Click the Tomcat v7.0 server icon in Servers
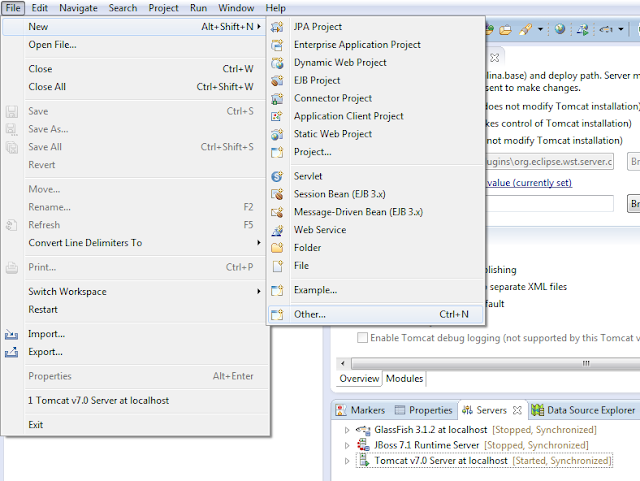 (364, 461)
